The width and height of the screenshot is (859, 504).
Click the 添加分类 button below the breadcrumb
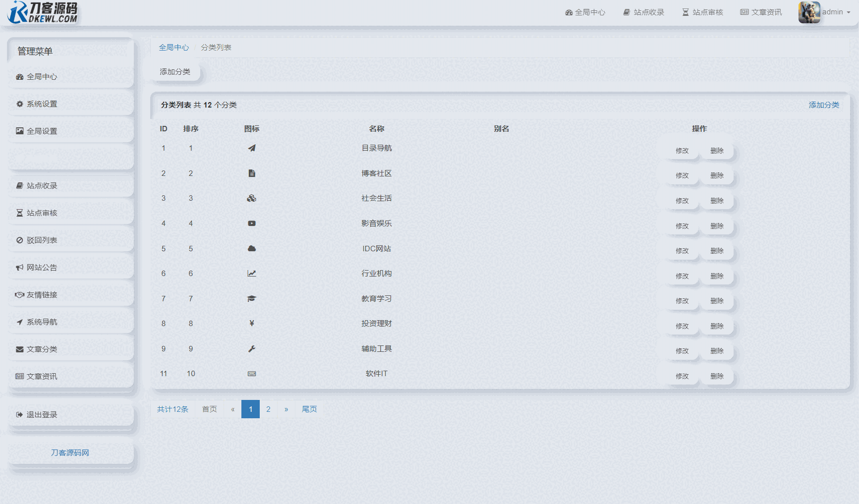175,72
